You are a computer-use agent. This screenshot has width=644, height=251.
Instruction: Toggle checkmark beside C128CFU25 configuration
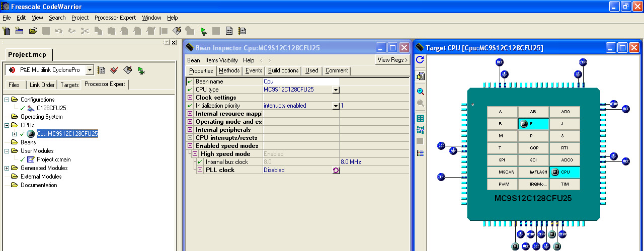[22, 108]
